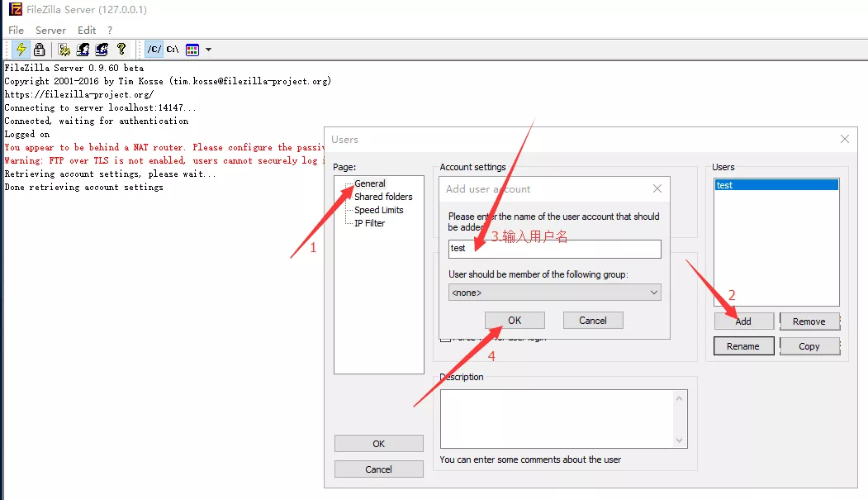The image size is (868, 500).
Task: Close the Add user account dialog
Action: point(657,188)
